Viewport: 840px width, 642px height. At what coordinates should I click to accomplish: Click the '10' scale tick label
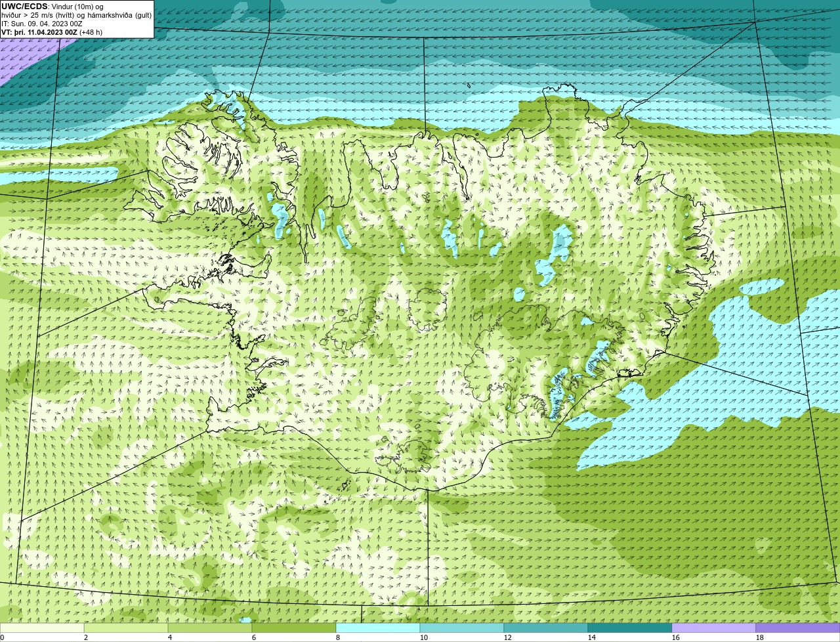(424, 637)
